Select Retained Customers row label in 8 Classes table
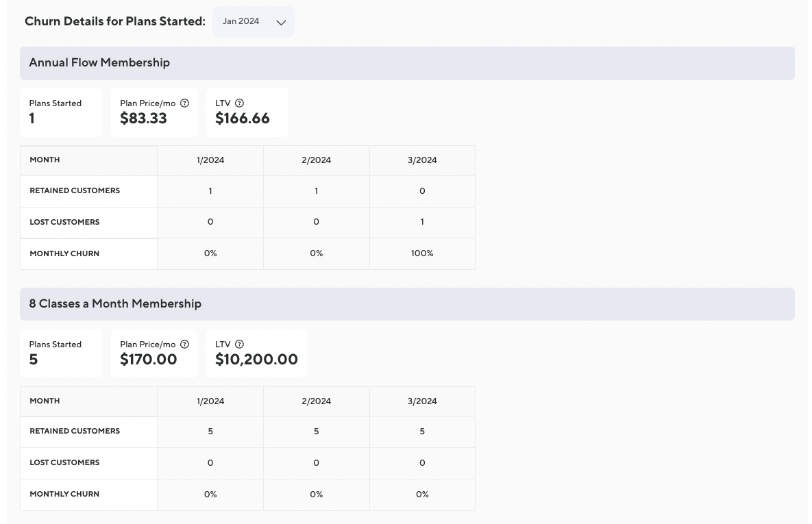Viewport: 812px width, 524px height. pos(75,432)
